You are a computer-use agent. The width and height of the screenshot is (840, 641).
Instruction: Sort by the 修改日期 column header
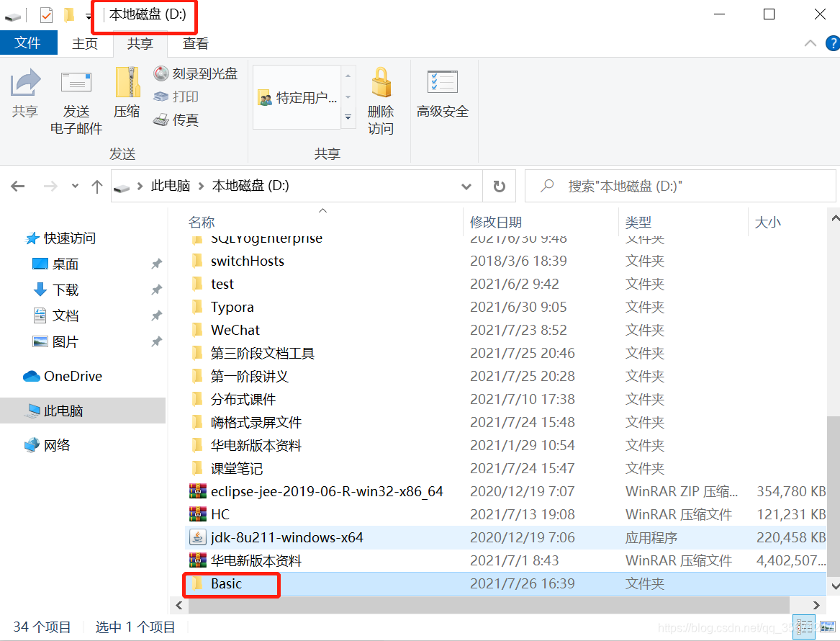(495, 222)
